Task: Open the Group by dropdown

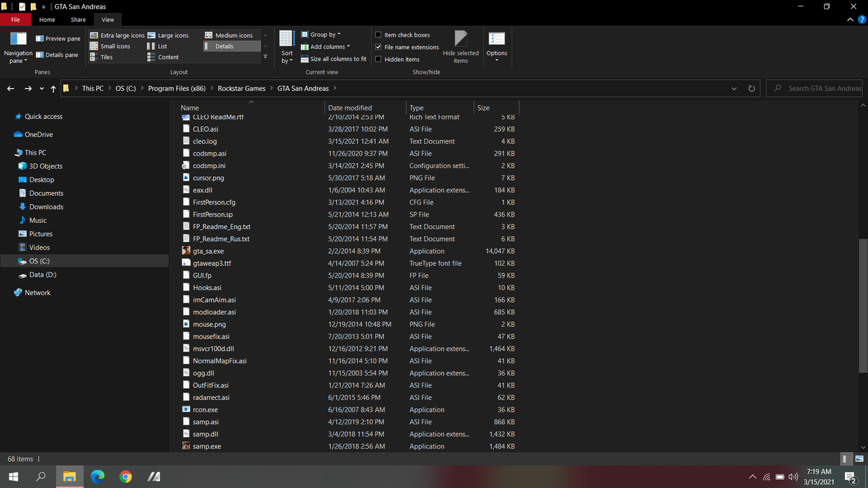Action: point(320,35)
